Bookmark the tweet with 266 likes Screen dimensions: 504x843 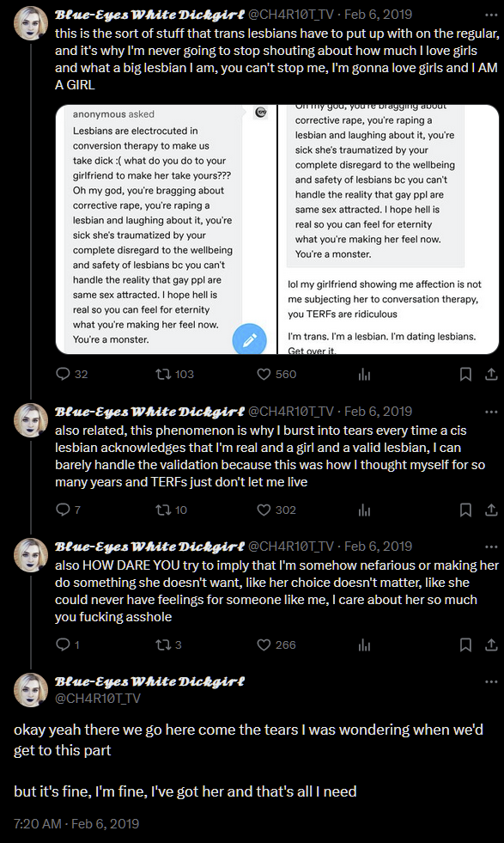coord(465,644)
